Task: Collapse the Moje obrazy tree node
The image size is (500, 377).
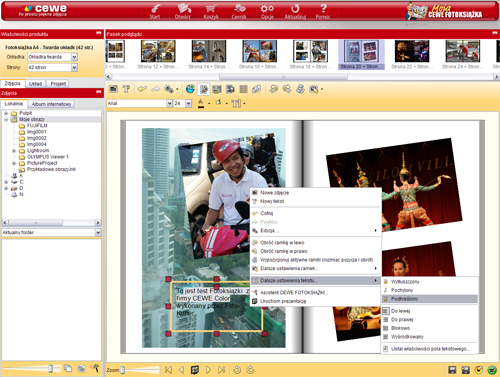Action: point(6,119)
